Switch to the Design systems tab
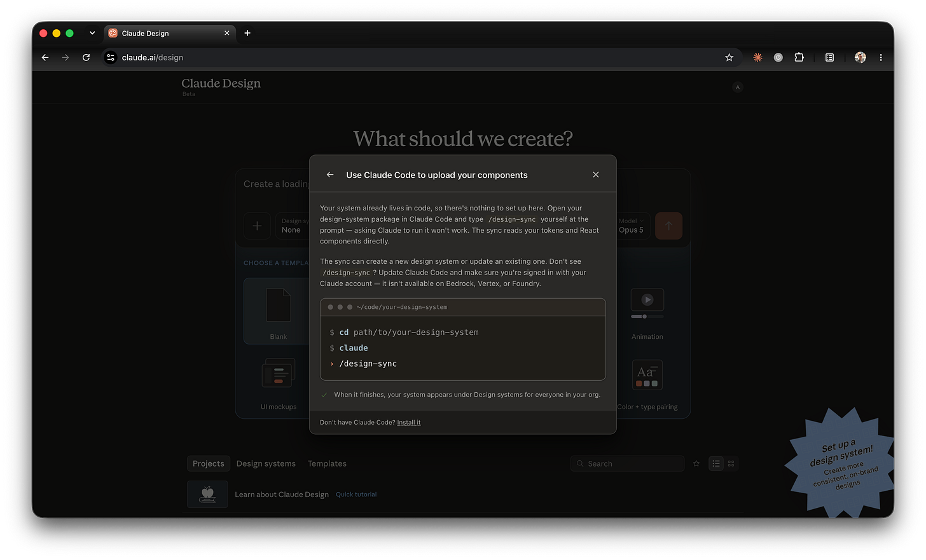This screenshot has width=926, height=560. click(266, 463)
